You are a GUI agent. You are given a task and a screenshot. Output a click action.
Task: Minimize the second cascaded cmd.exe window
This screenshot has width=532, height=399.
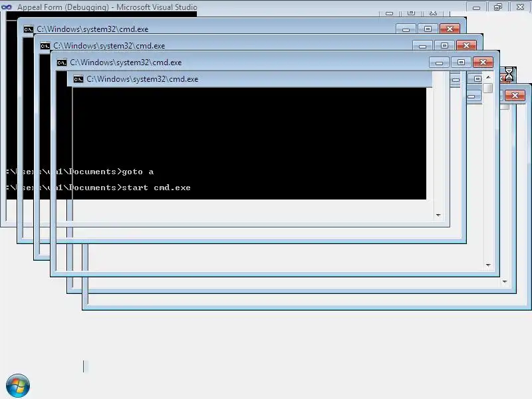pos(422,45)
